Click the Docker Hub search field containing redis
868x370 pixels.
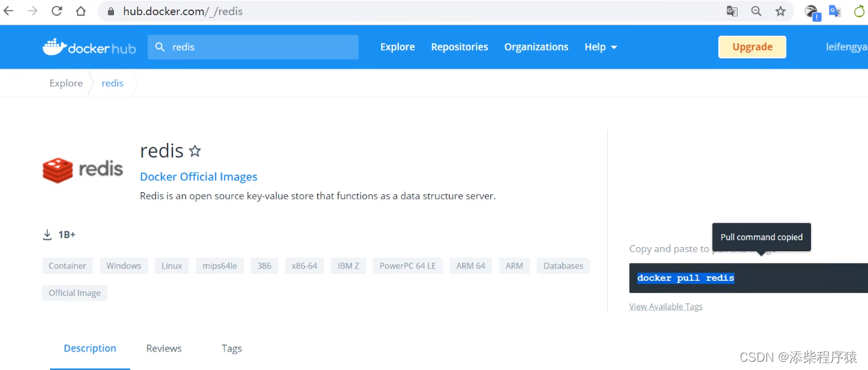coord(253,47)
